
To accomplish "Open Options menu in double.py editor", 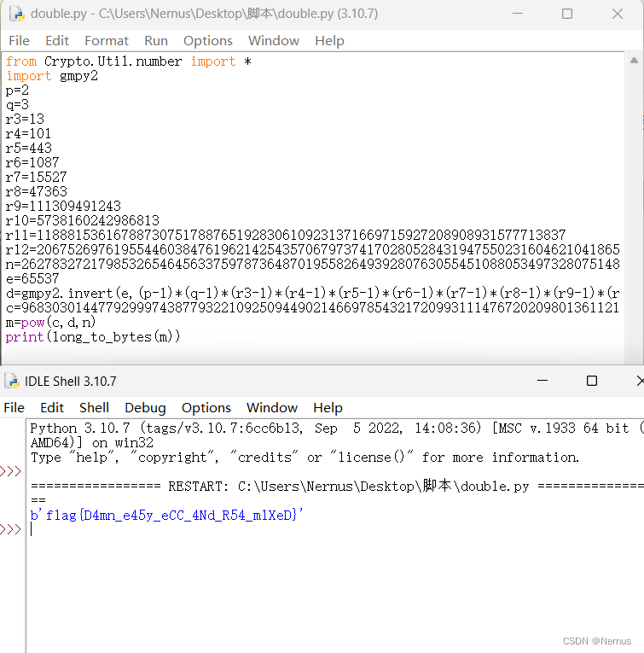I will pos(208,40).
